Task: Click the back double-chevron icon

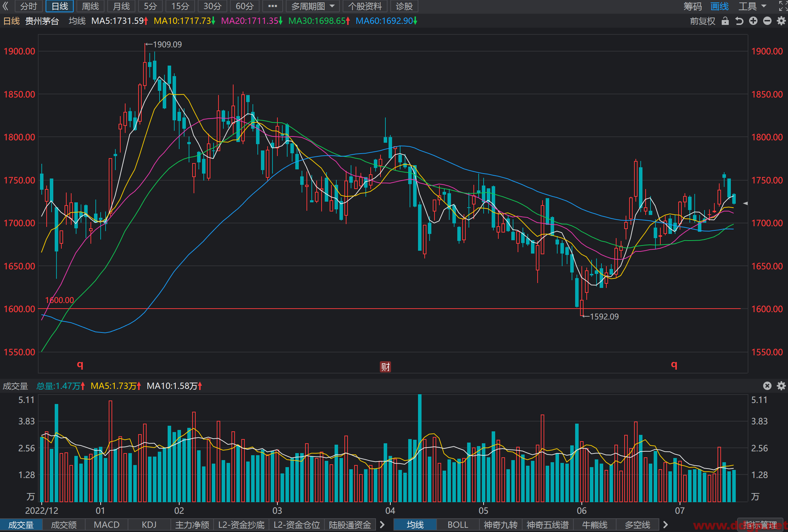Action: click(5, 6)
